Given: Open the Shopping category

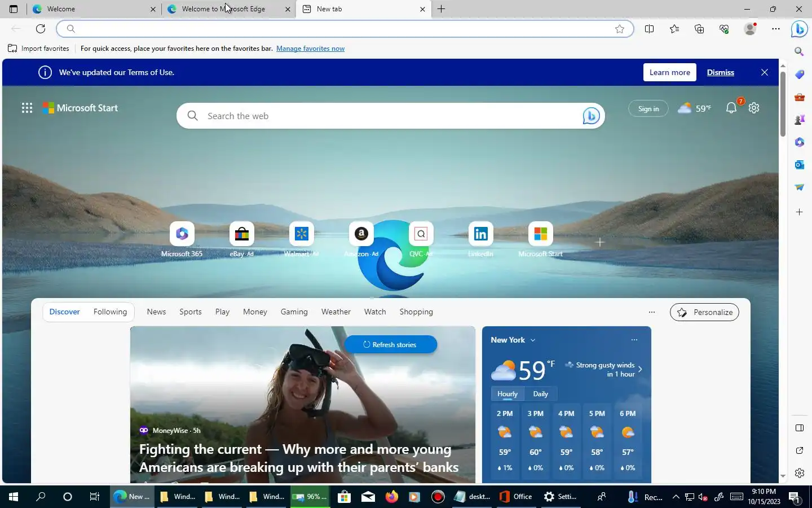Looking at the screenshot, I should (416, 312).
